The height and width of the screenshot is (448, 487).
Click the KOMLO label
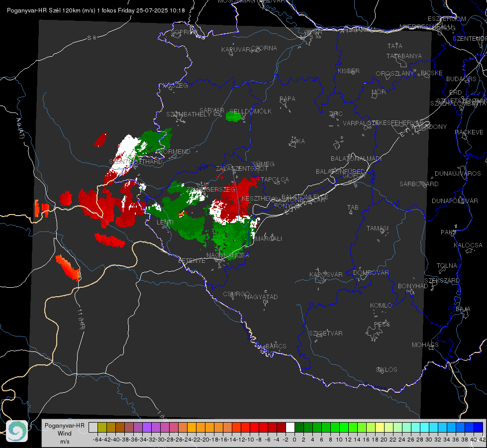pyautogui.click(x=381, y=306)
